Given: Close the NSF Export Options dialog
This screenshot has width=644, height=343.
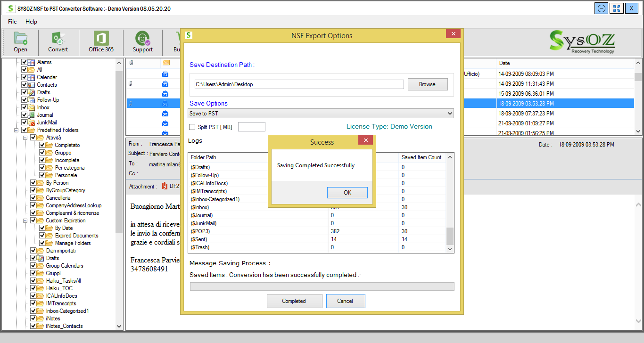Looking at the screenshot, I should pos(453,33).
